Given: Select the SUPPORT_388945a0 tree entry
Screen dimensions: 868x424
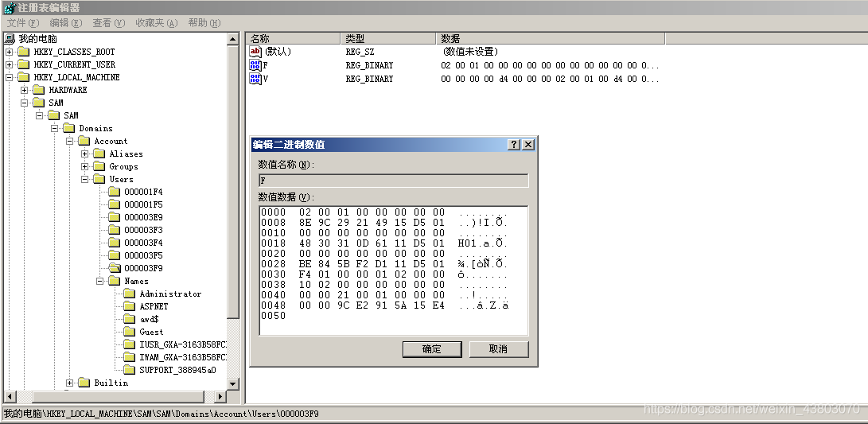Looking at the screenshot, I should click(177, 370).
